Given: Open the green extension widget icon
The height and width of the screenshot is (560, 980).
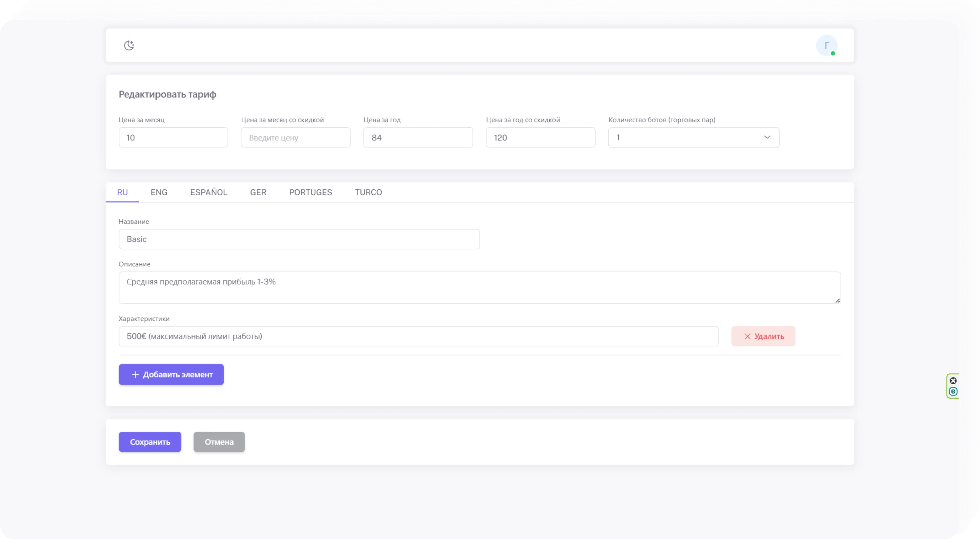Looking at the screenshot, I should point(953,392).
